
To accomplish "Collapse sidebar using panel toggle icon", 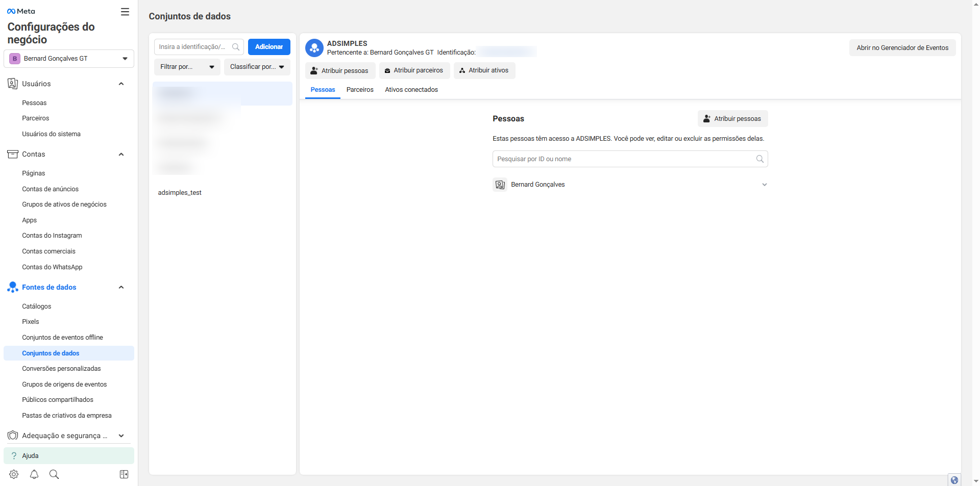I will pyautogui.click(x=124, y=474).
